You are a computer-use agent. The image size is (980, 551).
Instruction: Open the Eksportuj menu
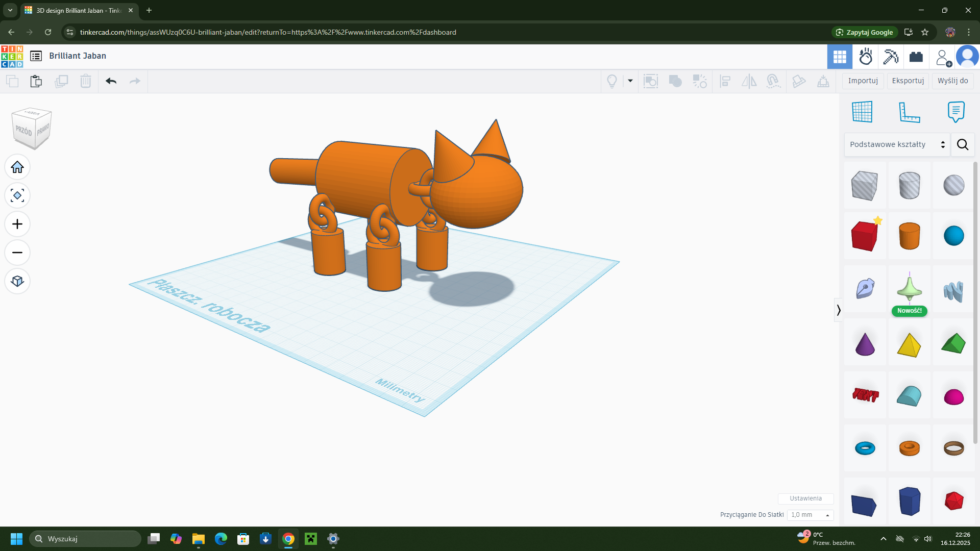908,81
